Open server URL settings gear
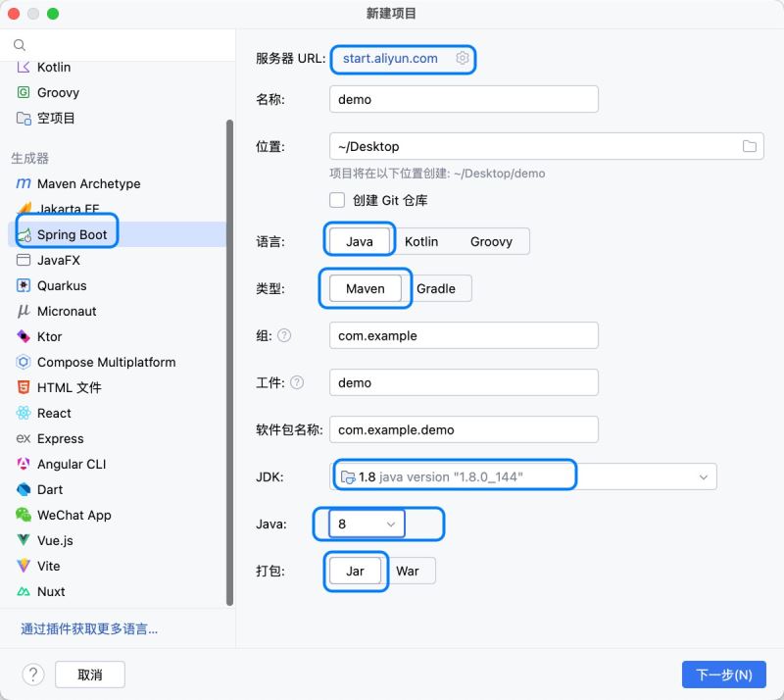 [x=463, y=58]
